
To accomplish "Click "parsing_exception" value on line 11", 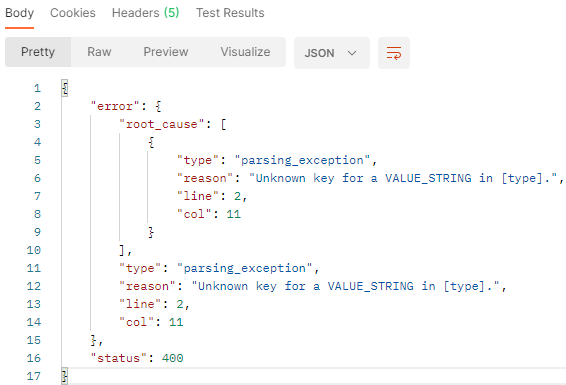I will [x=244, y=268].
